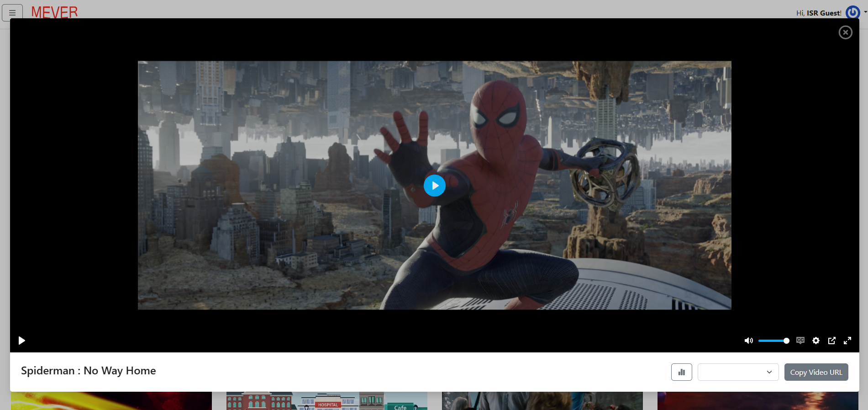Toggle closed captions icon
Viewport: 868px width, 410px height.
pyautogui.click(x=800, y=341)
